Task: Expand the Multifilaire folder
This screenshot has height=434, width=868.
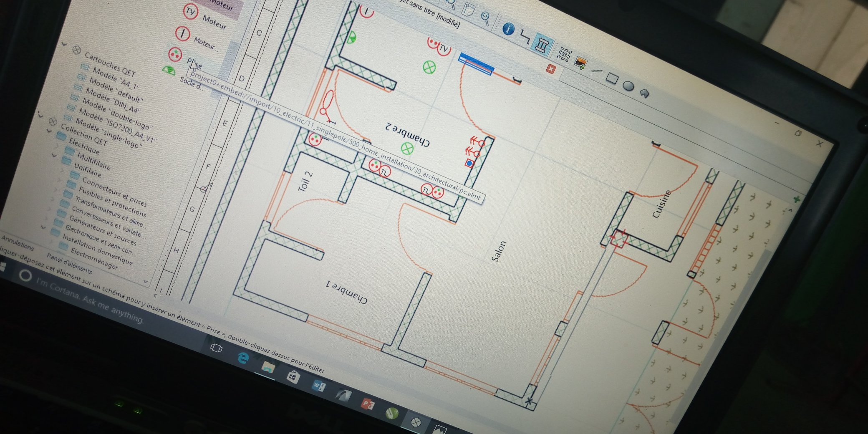Action: (54, 155)
